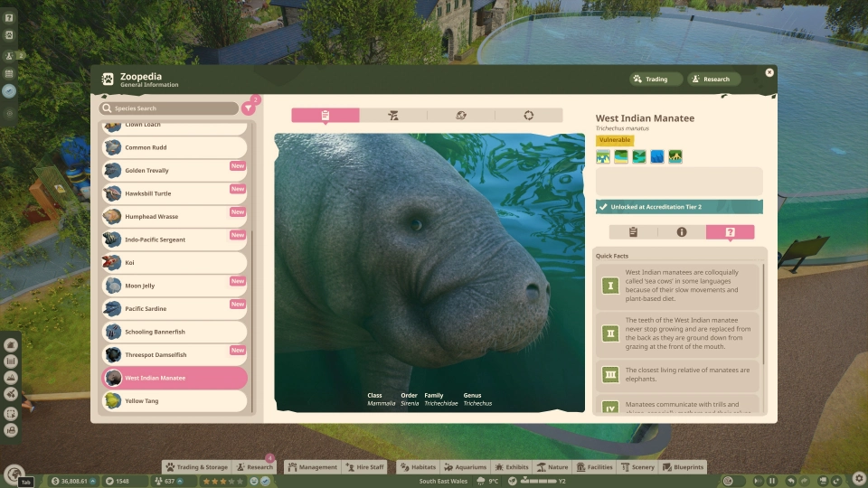Open the species filter funnel icon
This screenshot has width=868, height=488.
248,108
